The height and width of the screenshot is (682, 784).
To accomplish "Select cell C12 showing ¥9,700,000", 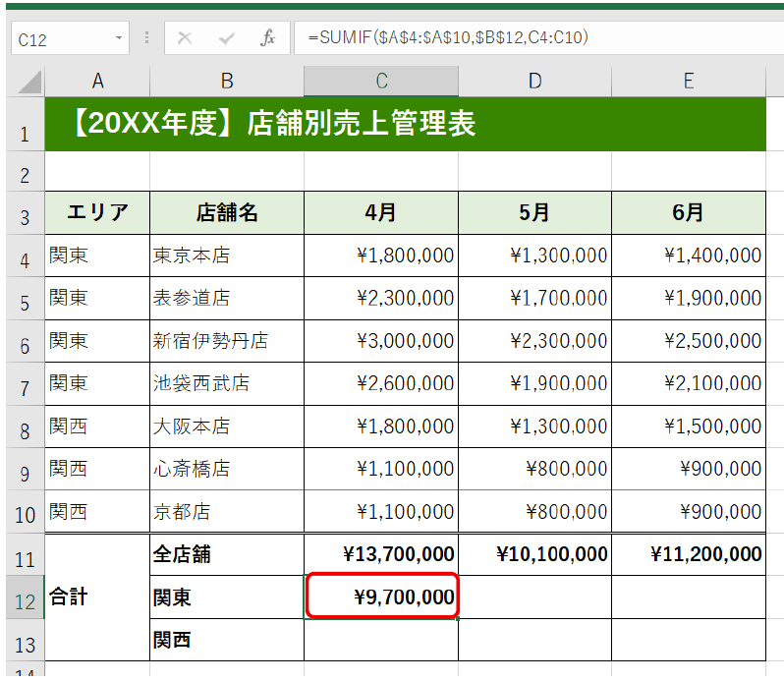I will pos(381,597).
